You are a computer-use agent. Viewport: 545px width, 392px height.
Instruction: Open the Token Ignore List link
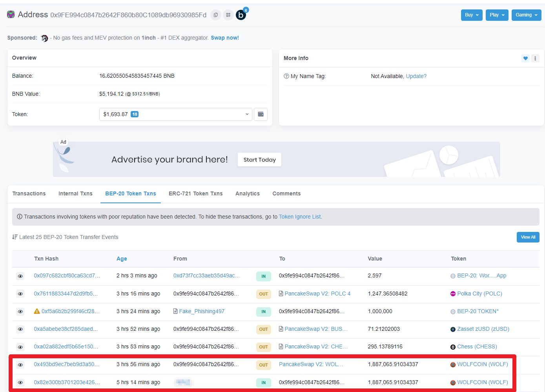(x=300, y=217)
